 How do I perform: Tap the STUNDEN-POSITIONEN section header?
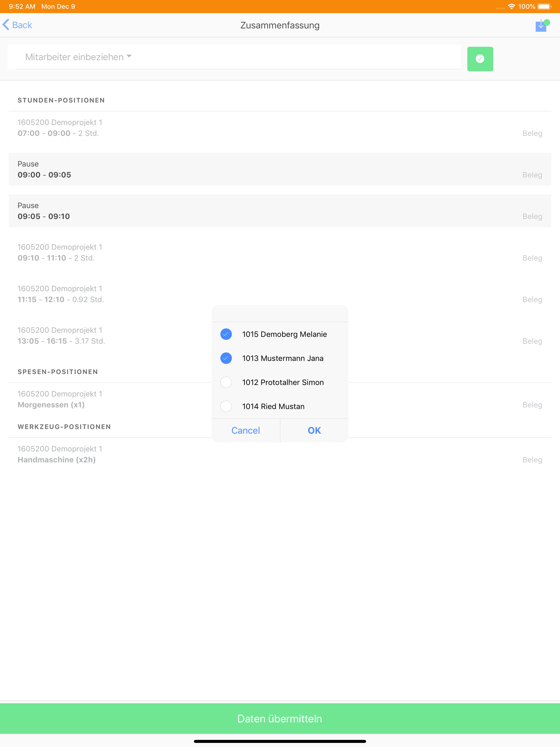(x=61, y=100)
